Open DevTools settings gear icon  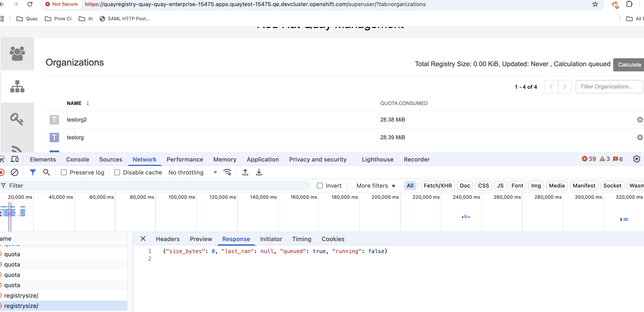636,159
